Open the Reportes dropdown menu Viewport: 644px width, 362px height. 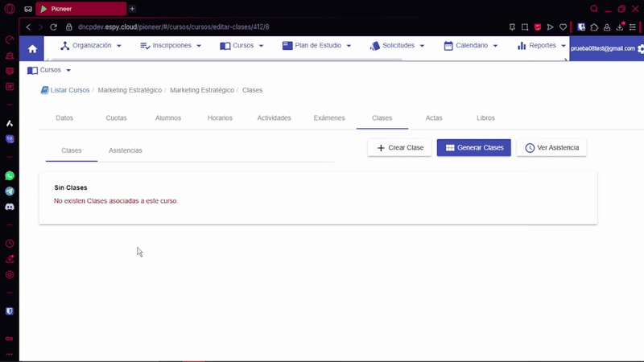point(542,46)
